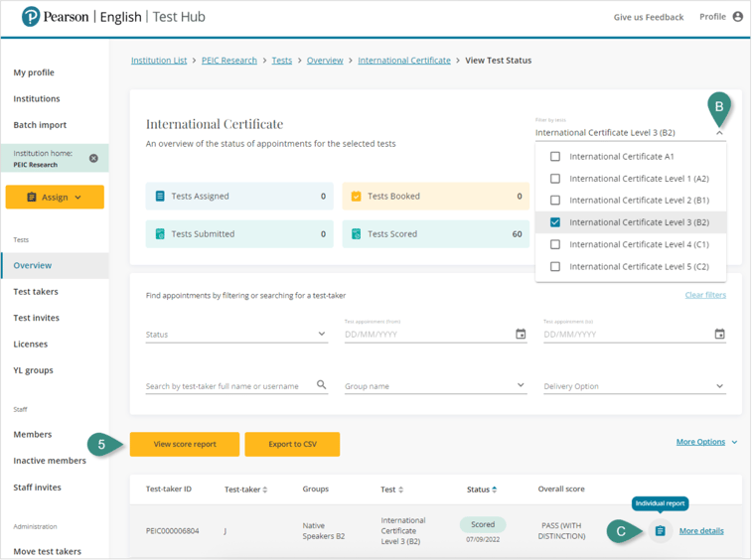Check International Certificate A1 option

click(x=555, y=157)
